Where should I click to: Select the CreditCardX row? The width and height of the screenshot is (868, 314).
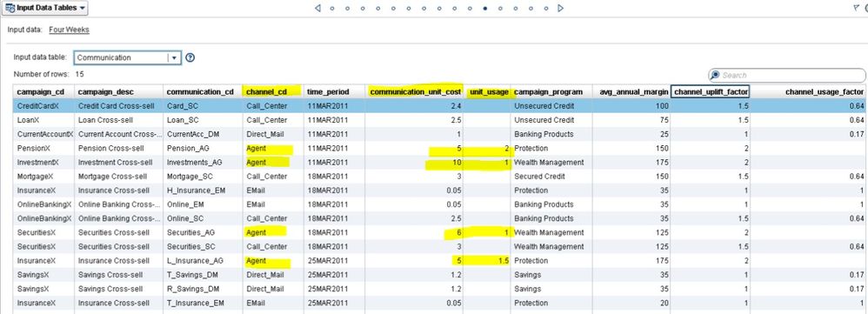click(x=440, y=106)
